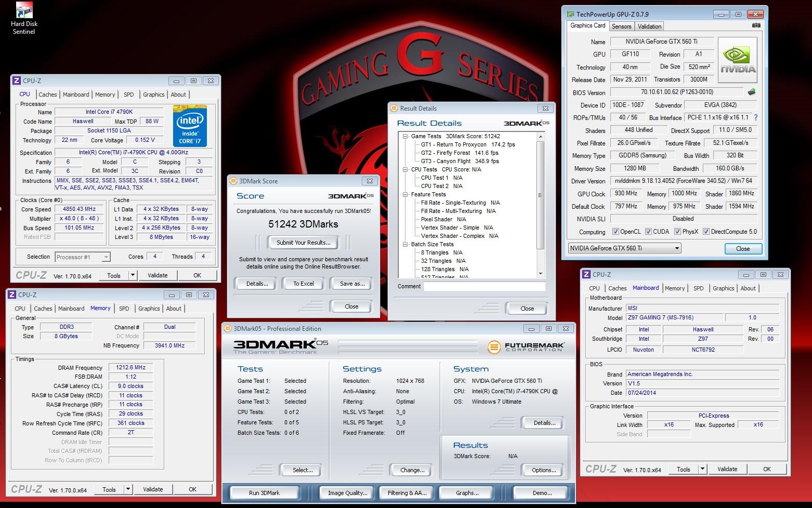This screenshot has width=812, height=508.
Task: Click the CPU-Z title icon of the Mainboard window
Action: pyautogui.click(x=586, y=274)
